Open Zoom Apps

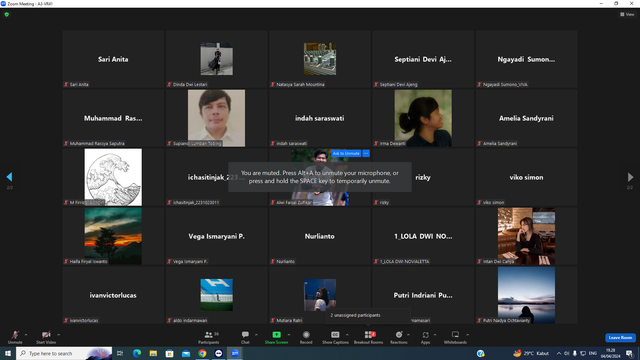point(425,337)
